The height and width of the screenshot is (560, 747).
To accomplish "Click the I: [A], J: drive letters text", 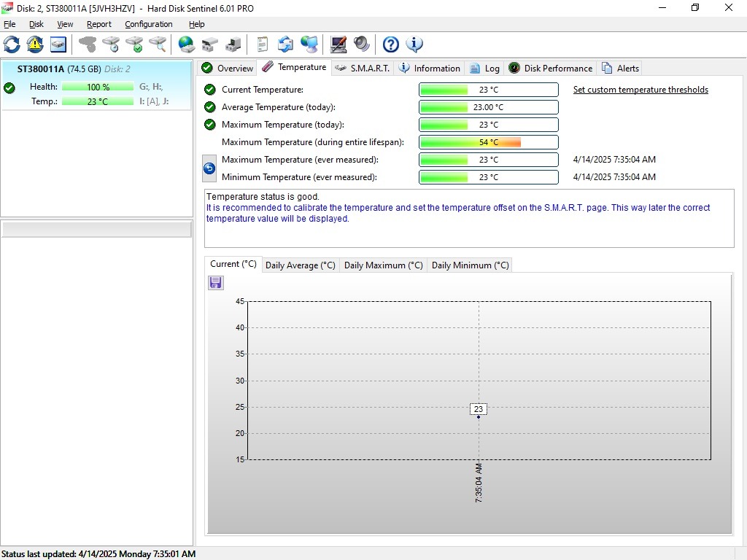I will tap(154, 101).
